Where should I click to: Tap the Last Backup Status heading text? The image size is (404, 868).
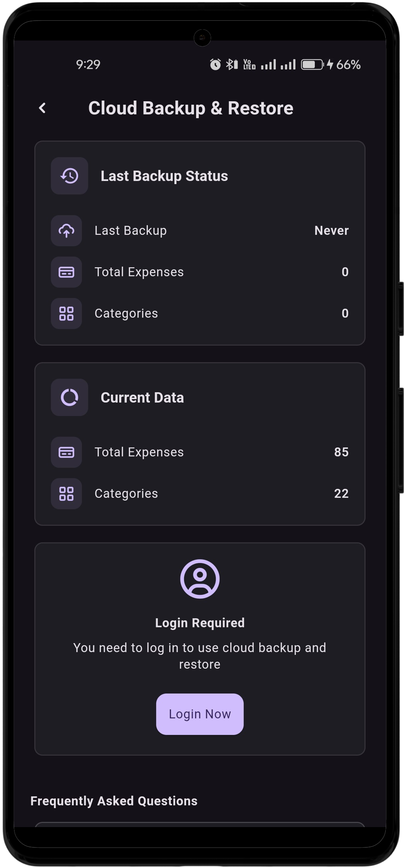click(164, 176)
